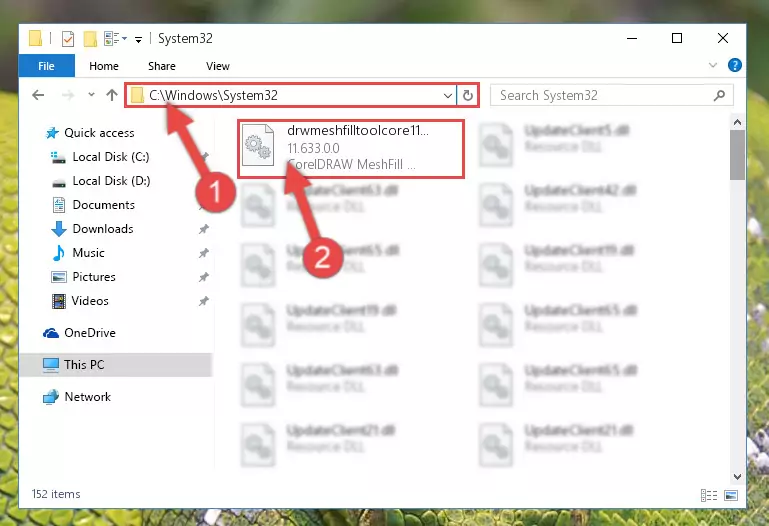Click the pin icon next to Music

pyautogui.click(x=204, y=253)
